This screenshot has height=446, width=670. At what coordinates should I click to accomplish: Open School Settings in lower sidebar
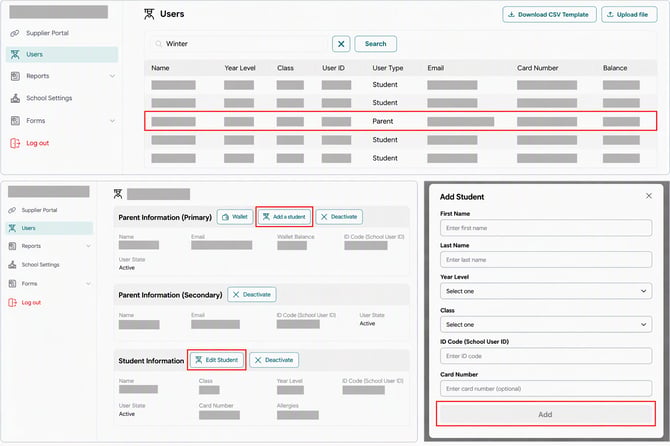point(40,265)
